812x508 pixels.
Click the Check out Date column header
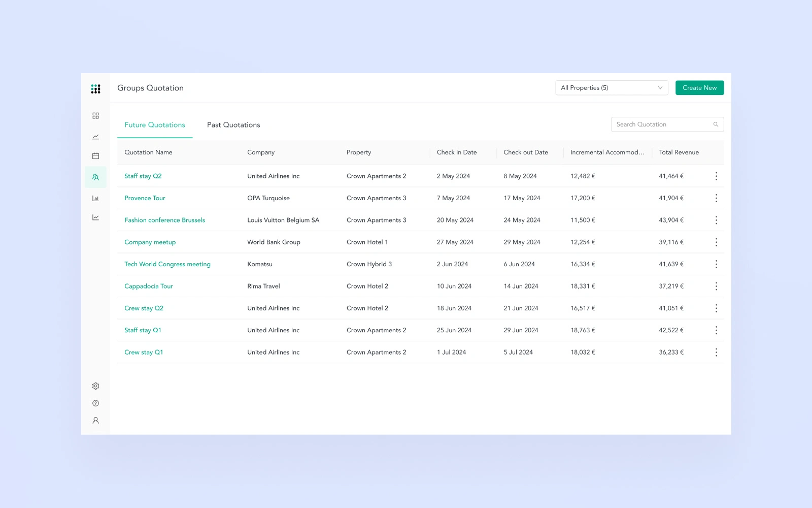tap(526, 152)
